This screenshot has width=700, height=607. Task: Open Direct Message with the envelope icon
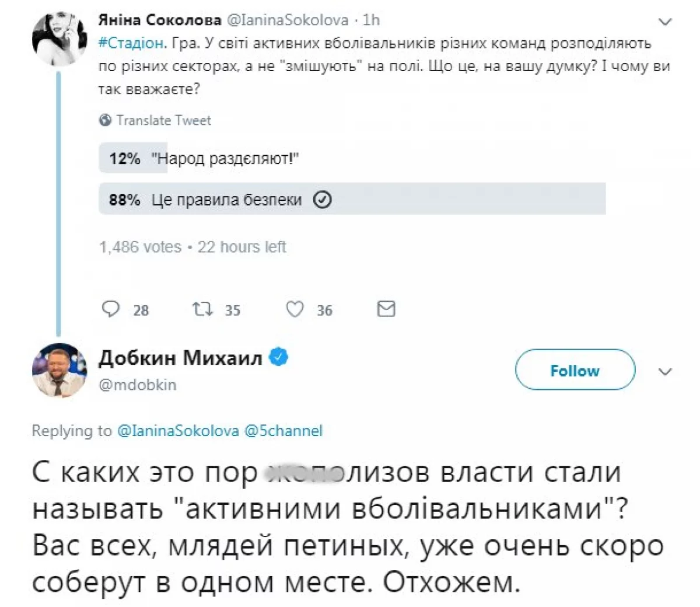(386, 309)
